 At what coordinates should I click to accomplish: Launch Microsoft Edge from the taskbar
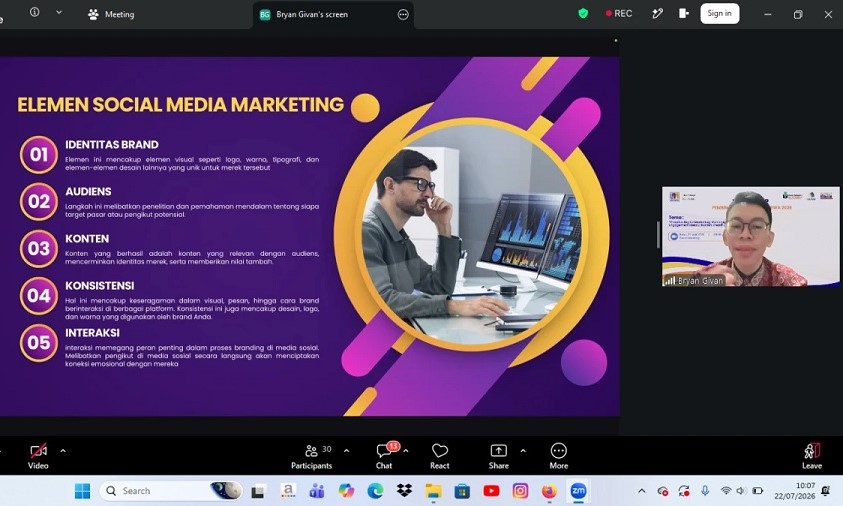pyautogui.click(x=375, y=491)
